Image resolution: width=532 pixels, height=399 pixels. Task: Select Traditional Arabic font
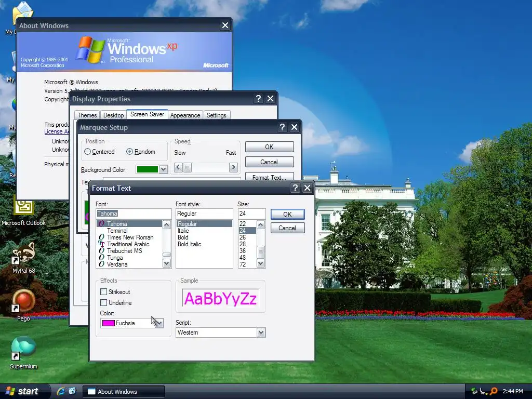tap(128, 244)
